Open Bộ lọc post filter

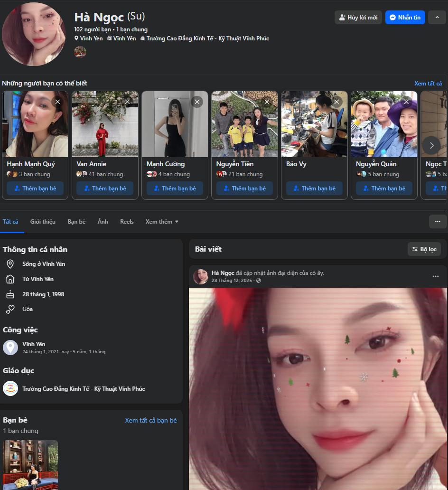click(x=424, y=249)
